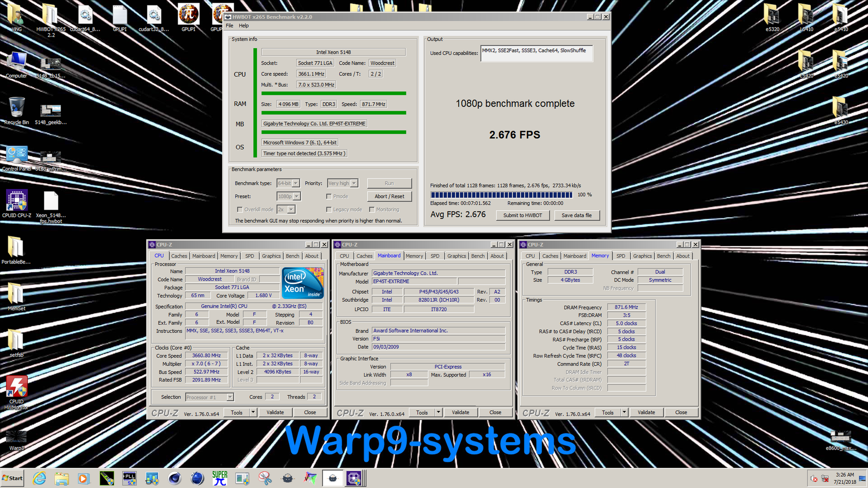Viewport: 868px width, 488px height.
Task: Toggle the Pmode checkbox
Action: tap(329, 197)
